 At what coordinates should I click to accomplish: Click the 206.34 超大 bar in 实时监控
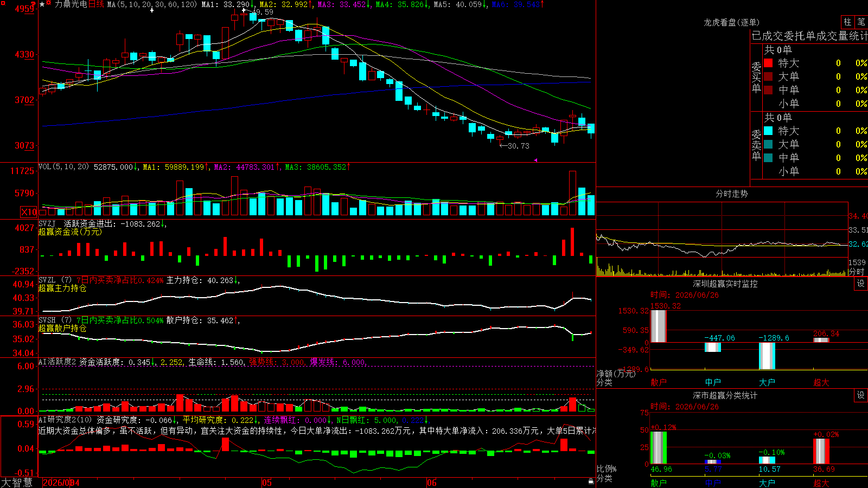point(821,340)
